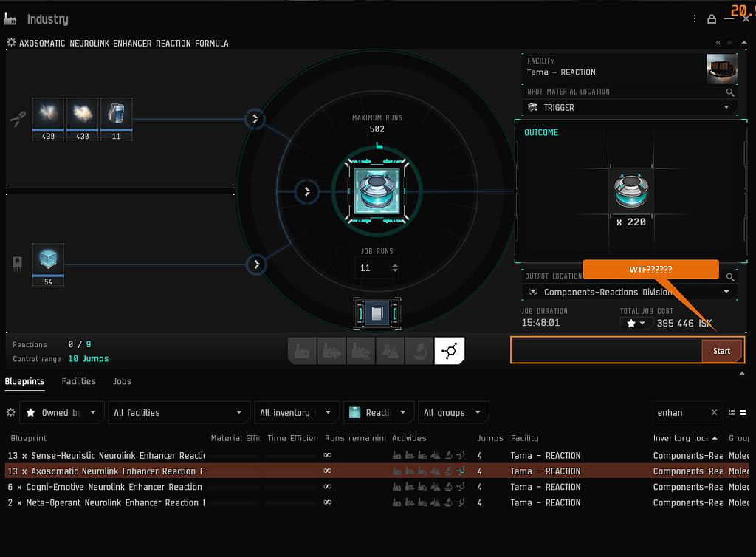Select the Invention flasks icon
The image size is (756, 557).
(x=390, y=351)
